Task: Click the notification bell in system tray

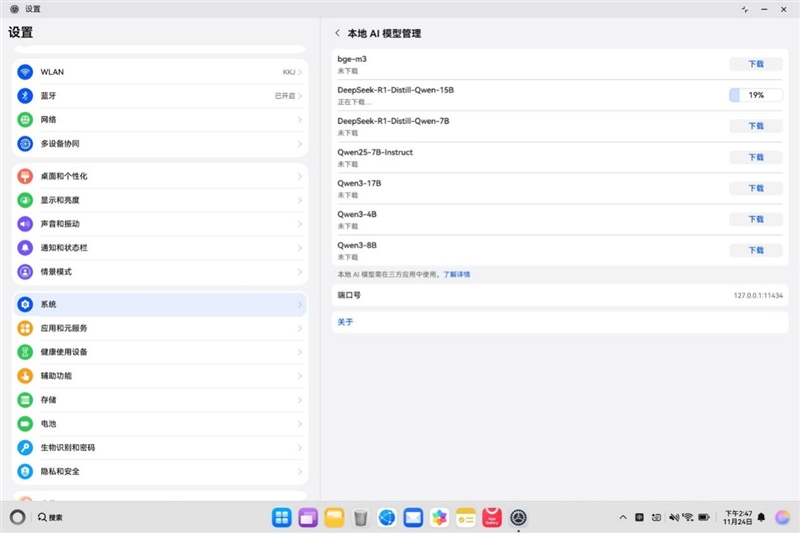Action: click(x=761, y=517)
